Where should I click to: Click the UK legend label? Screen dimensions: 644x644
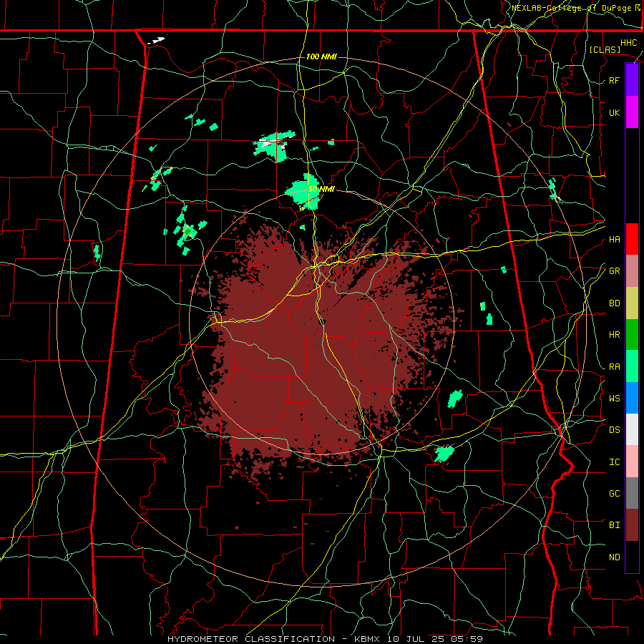point(614,113)
